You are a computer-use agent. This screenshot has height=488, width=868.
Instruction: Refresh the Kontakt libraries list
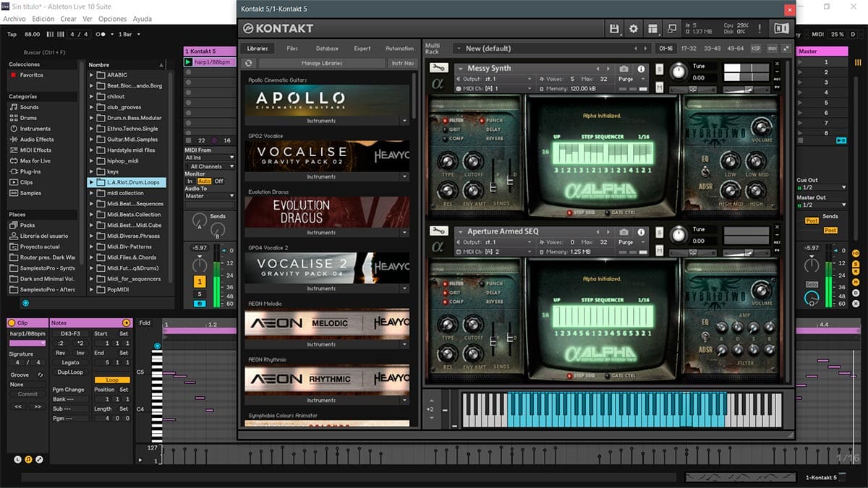(x=250, y=64)
